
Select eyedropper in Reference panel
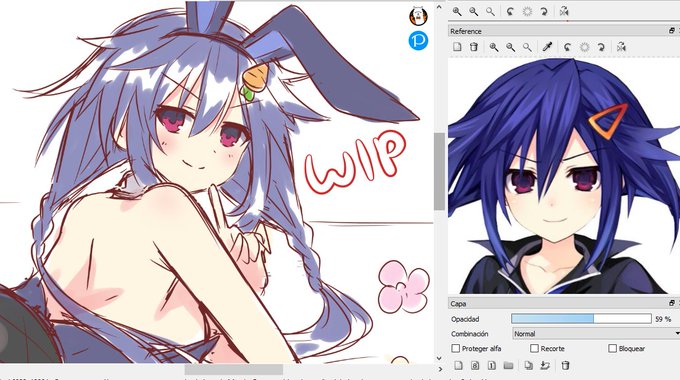pyautogui.click(x=547, y=47)
